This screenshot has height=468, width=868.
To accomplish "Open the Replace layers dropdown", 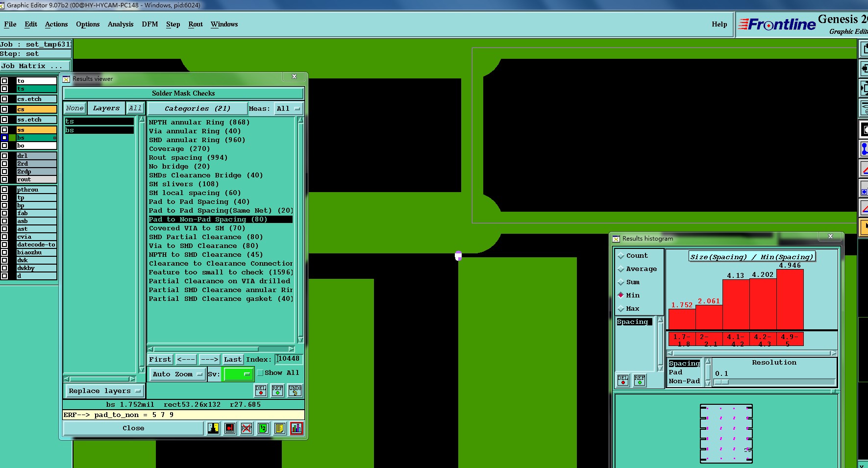I will 104,391.
